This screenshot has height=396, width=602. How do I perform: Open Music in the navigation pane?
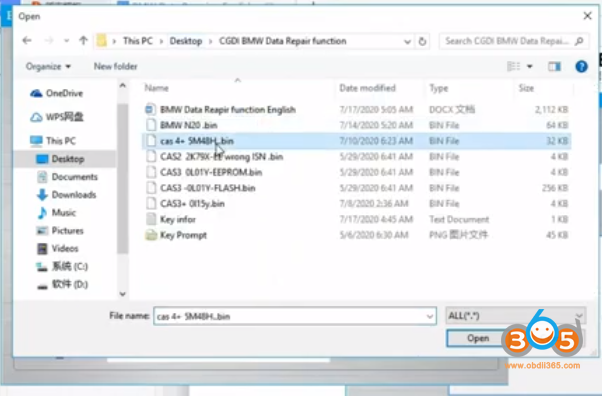(x=56, y=212)
